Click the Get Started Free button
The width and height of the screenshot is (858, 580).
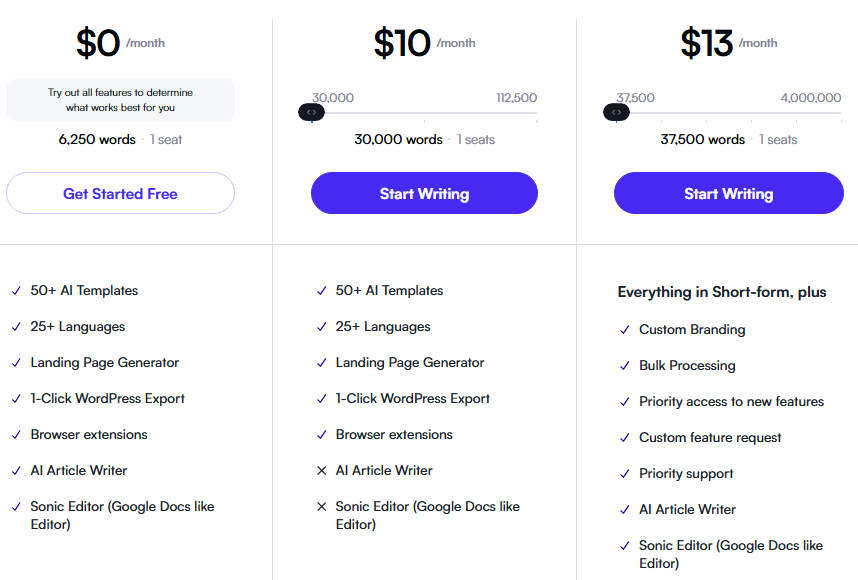point(120,193)
